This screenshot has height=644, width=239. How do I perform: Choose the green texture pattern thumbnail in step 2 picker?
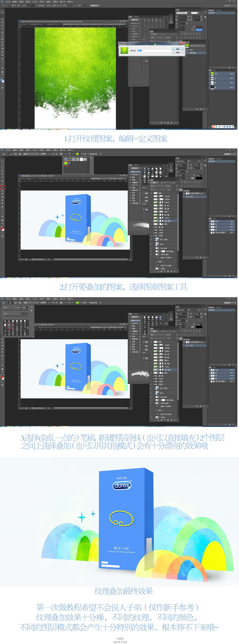[x=66, y=164]
